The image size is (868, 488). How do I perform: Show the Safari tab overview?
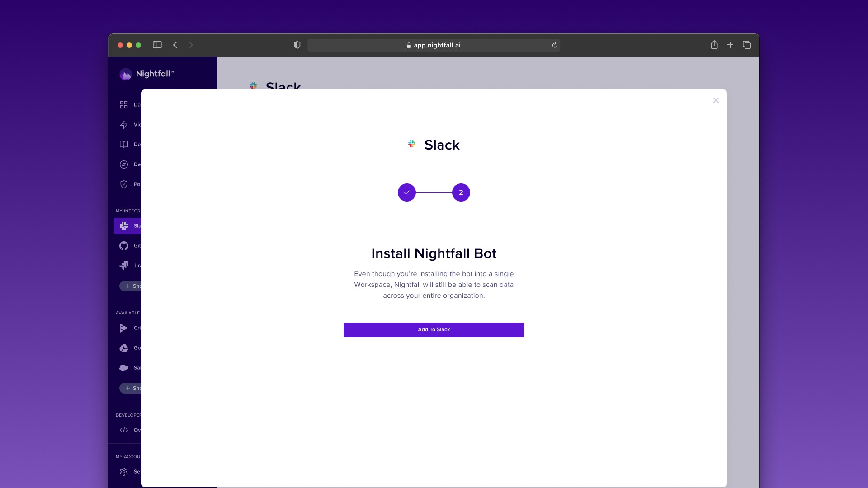coord(747,45)
